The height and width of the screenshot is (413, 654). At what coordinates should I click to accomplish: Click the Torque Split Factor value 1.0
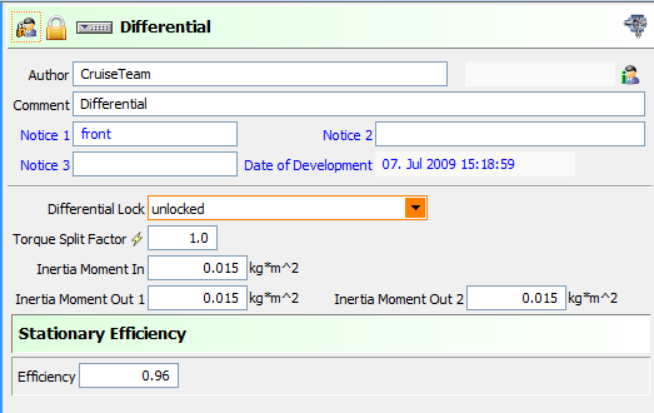tap(182, 238)
